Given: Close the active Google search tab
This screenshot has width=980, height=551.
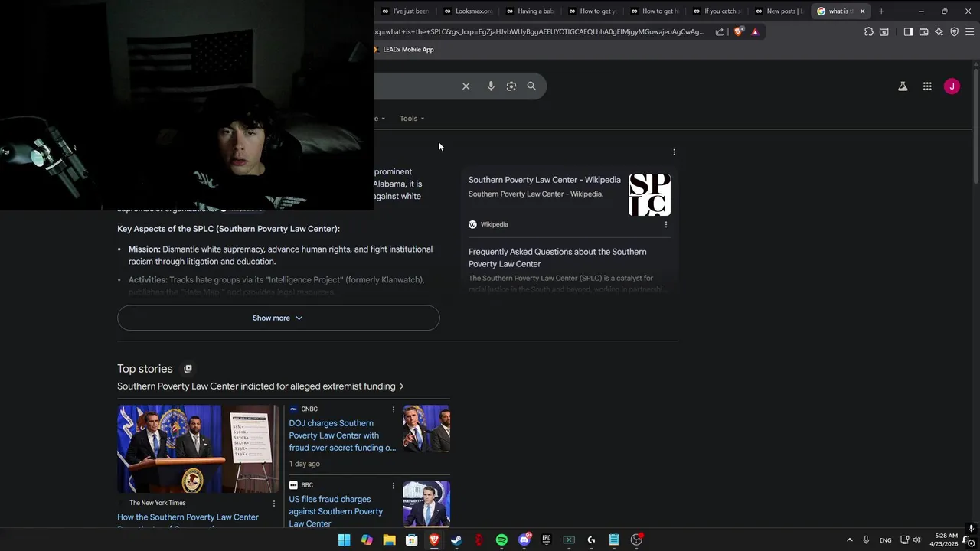Looking at the screenshot, I should tap(862, 11).
